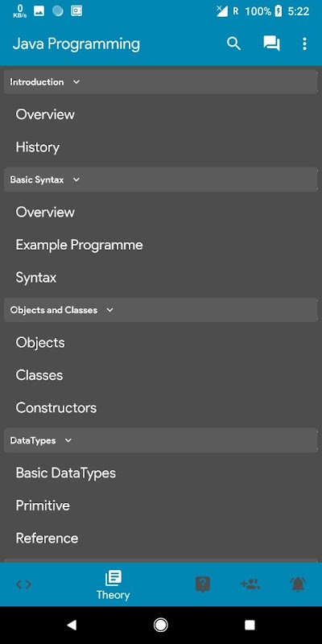The image size is (322, 644).
Task: Open the quiz question mark tab
Action: pyautogui.click(x=203, y=584)
